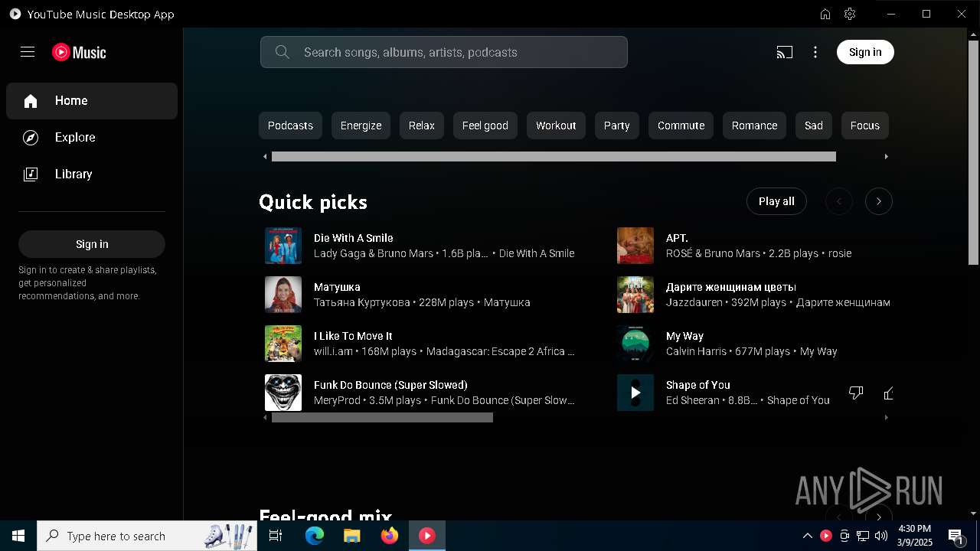Viewport: 980px width, 551px height.
Task: Click the Funk Do Bounce thumbnail
Action: tap(283, 393)
